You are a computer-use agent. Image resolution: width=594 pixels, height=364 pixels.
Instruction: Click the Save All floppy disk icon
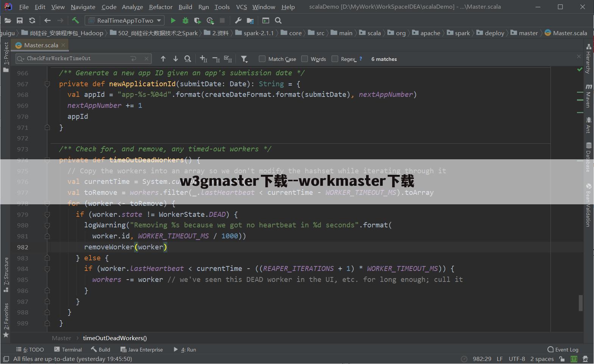pyautogui.click(x=20, y=20)
